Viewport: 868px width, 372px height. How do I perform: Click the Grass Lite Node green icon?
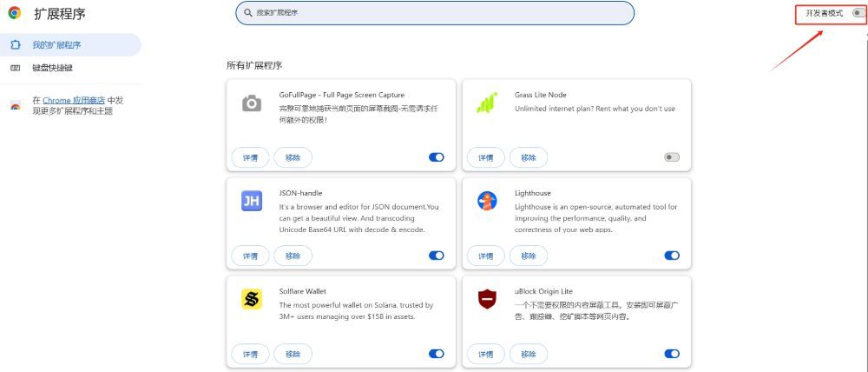click(487, 103)
